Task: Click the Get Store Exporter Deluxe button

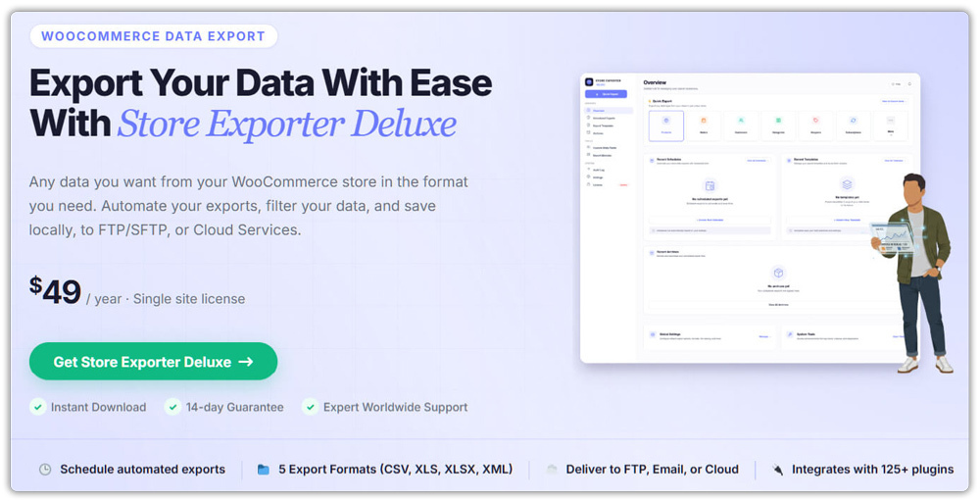Action: [x=153, y=361]
